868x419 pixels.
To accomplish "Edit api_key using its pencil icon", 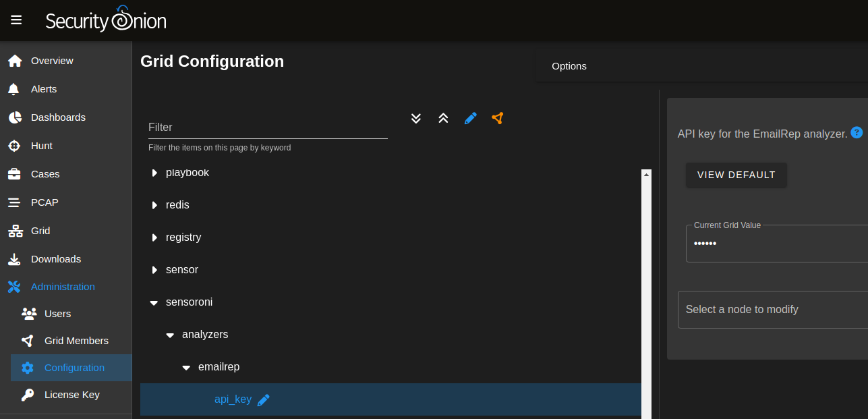I will coord(264,399).
